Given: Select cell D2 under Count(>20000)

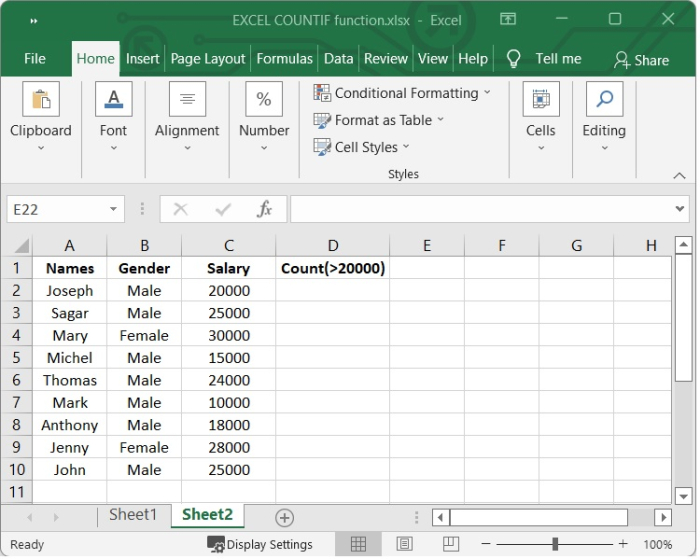Looking at the screenshot, I should coord(332,290).
